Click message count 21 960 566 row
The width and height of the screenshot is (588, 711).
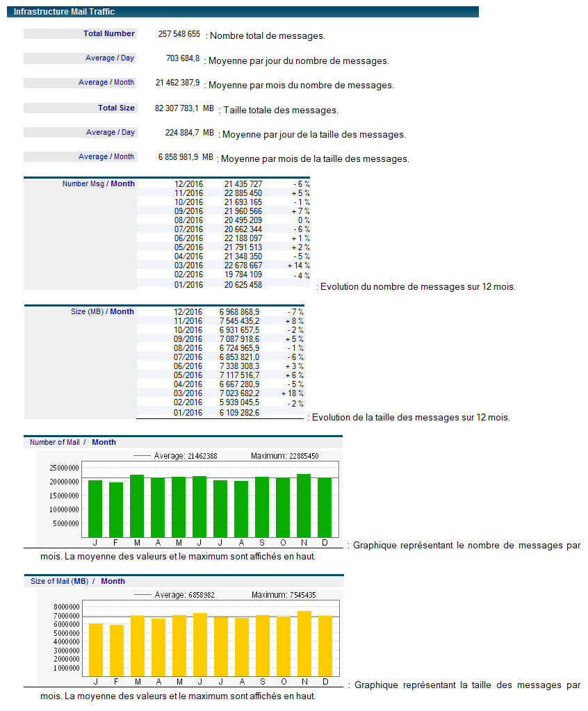point(243,211)
